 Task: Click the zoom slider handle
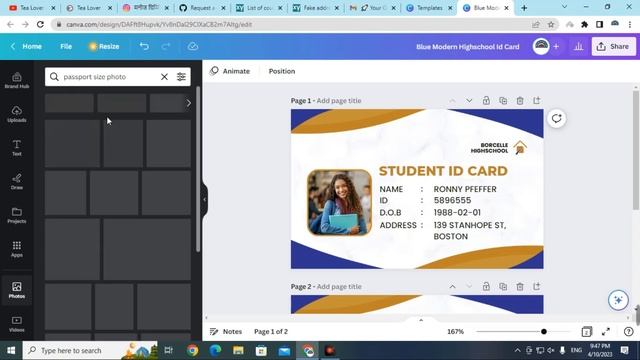point(544,332)
